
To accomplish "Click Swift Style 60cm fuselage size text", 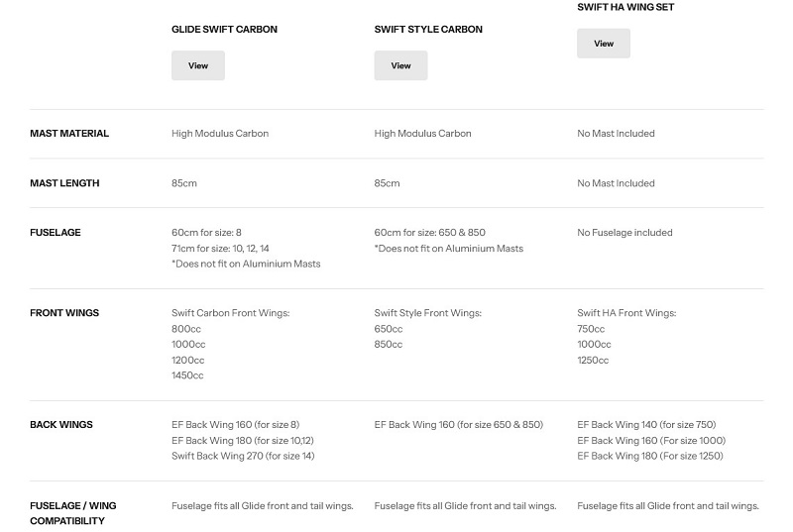I will pos(429,233).
